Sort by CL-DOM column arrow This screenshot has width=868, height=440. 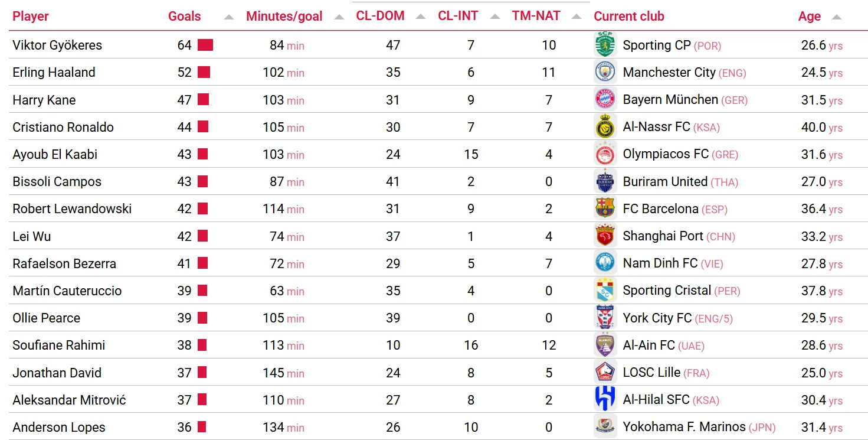pyautogui.click(x=420, y=17)
